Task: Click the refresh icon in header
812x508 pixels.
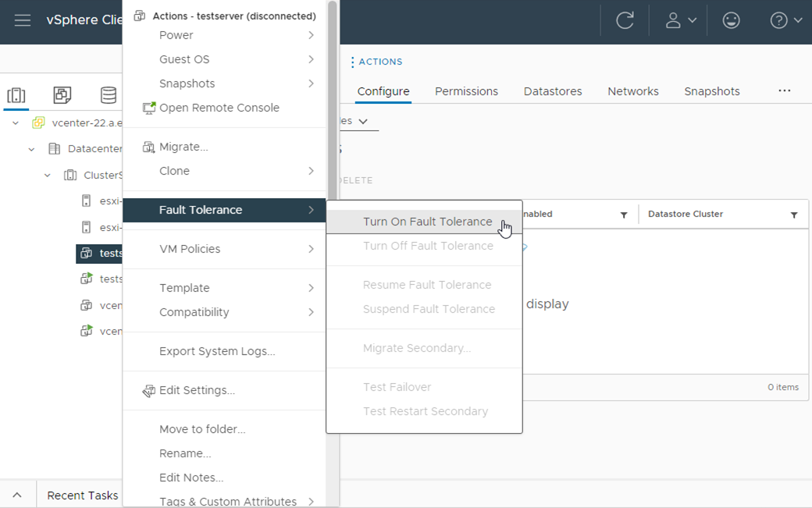Action: pyautogui.click(x=625, y=21)
